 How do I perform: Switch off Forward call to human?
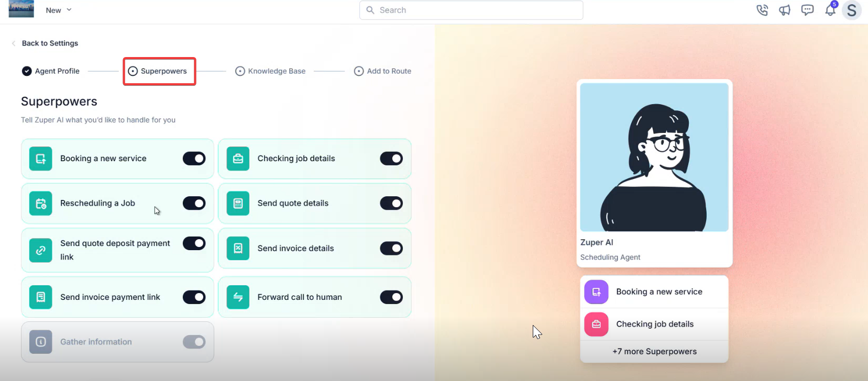tap(391, 297)
